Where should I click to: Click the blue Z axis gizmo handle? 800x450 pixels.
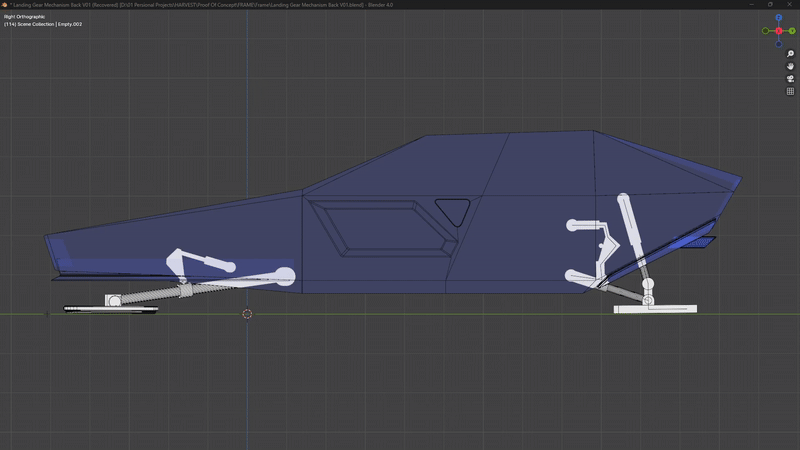click(x=779, y=18)
